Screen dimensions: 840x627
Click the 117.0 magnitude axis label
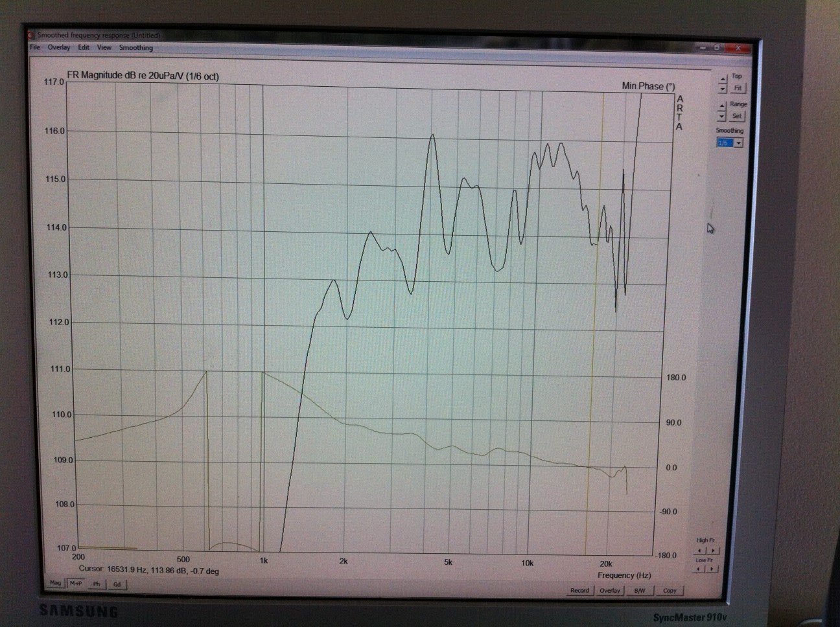click(54, 82)
